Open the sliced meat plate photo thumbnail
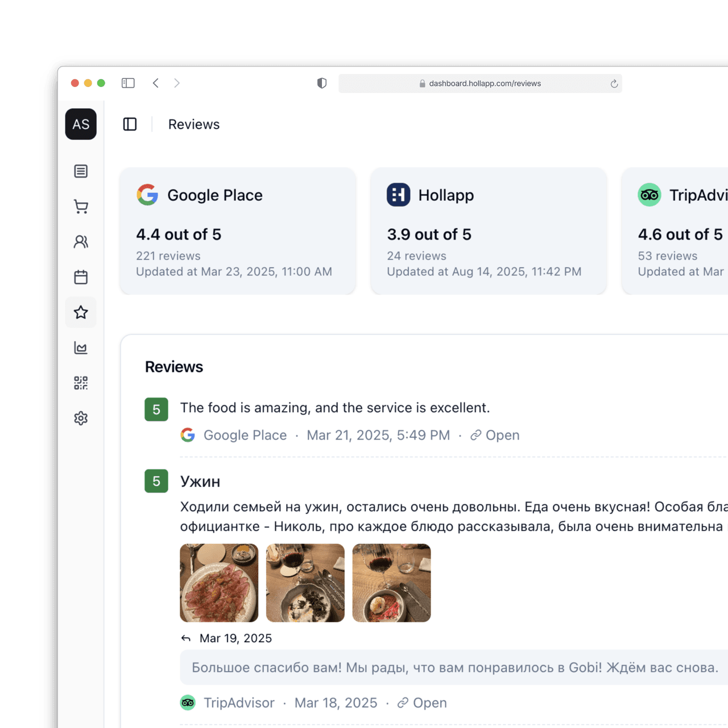The image size is (728, 728). 219,583
